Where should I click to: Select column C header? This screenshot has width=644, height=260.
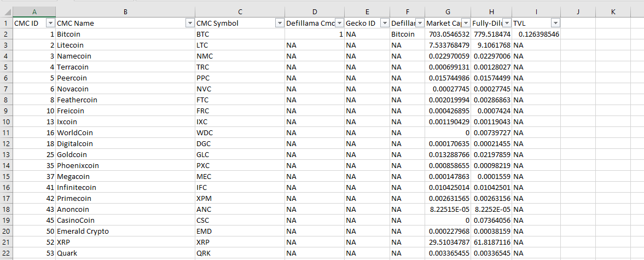click(x=240, y=12)
